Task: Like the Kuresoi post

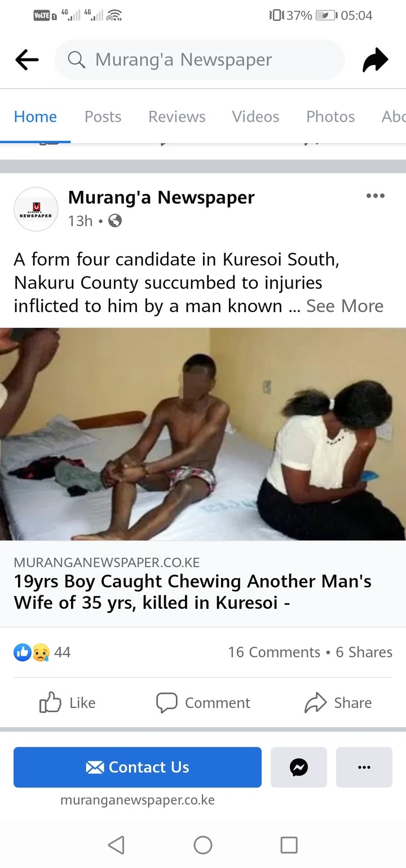Action: point(68,702)
